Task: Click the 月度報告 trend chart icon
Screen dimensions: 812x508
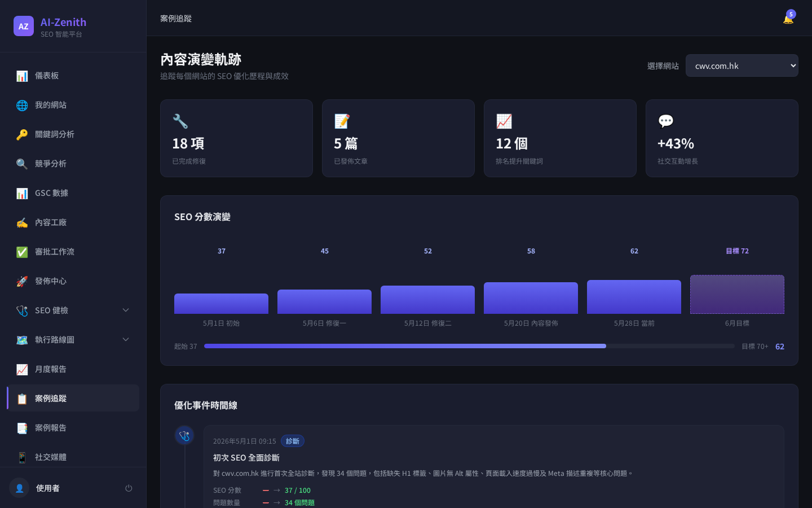Action: pyautogui.click(x=22, y=369)
